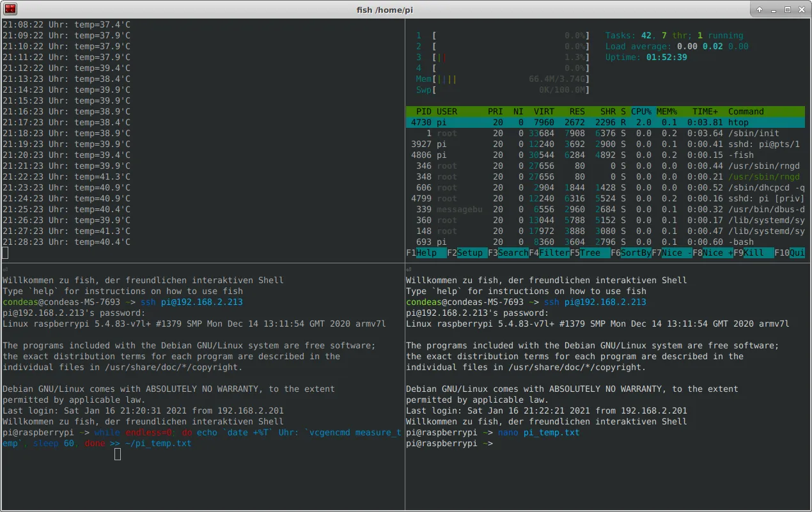
Task: Click the nano pi_temp.txt command
Action: point(538,433)
